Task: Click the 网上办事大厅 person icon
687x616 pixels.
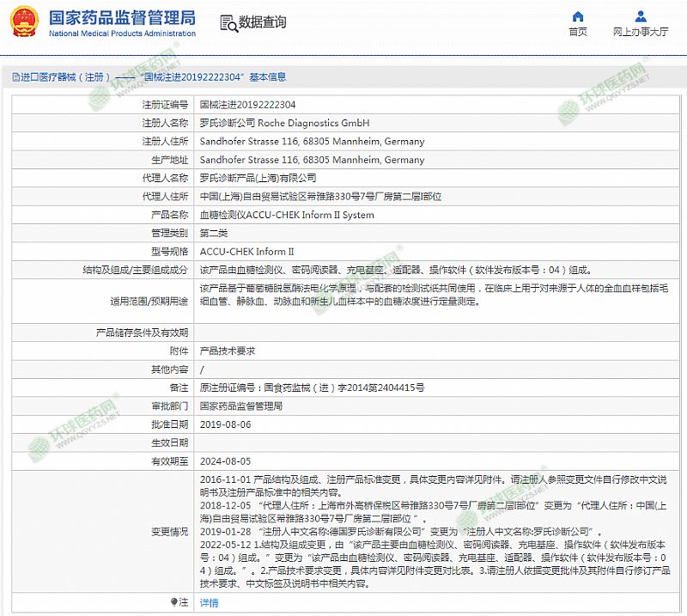Action: coord(641,16)
